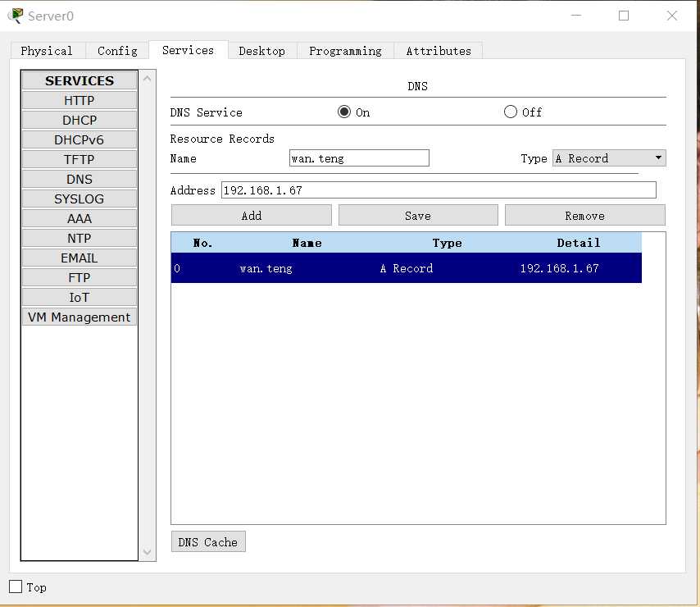Click the SERVICES header button
Screen dimensions: 700x607
click(79, 80)
